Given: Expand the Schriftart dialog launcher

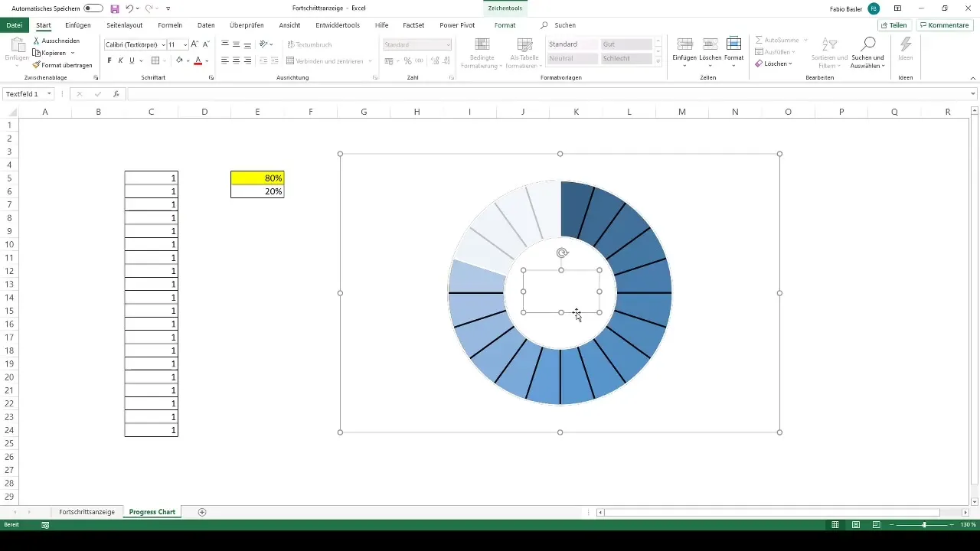Looking at the screenshot, I should (211, 78).
